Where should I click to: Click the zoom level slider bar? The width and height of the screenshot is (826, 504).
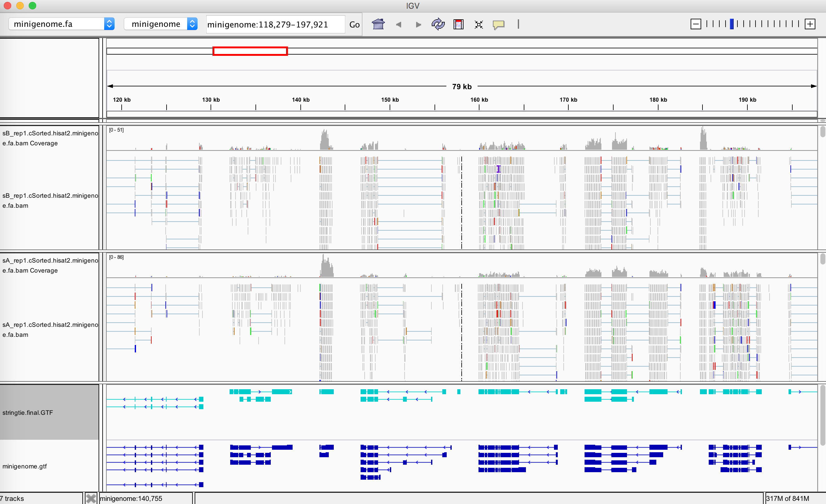753,24
